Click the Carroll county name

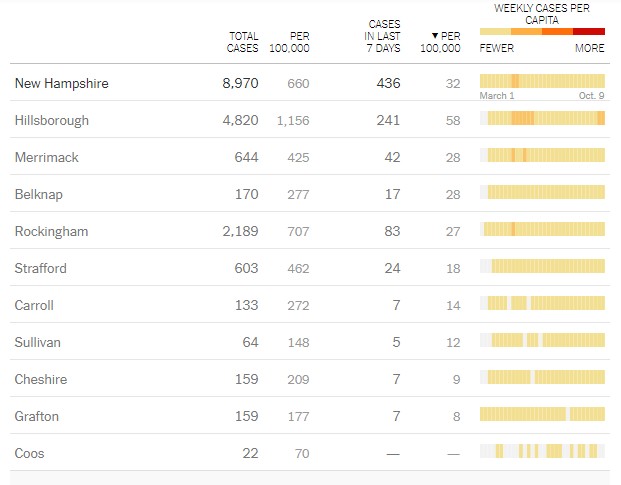click(x=35, y=306)
